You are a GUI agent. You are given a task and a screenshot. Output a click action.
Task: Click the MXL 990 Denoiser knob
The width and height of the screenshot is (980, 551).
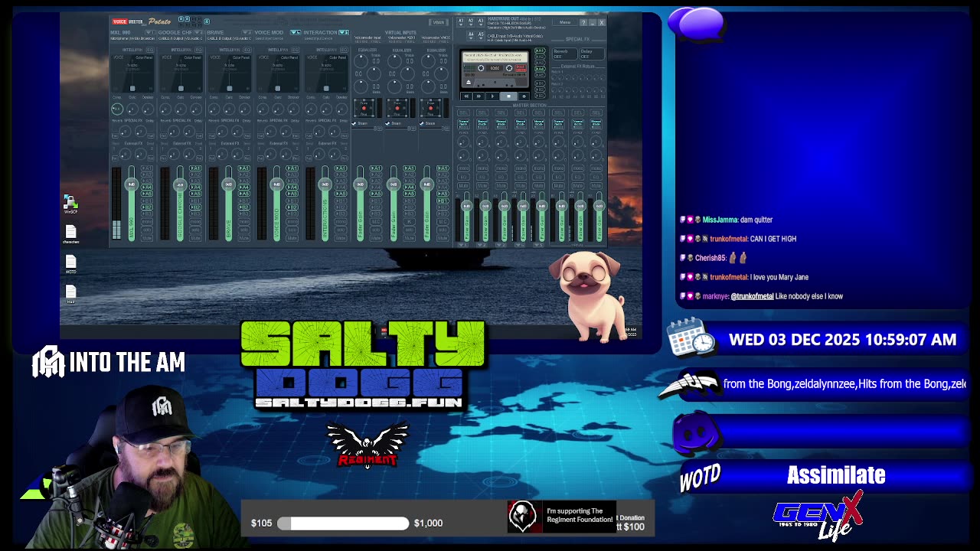click(x=148, y=109)
